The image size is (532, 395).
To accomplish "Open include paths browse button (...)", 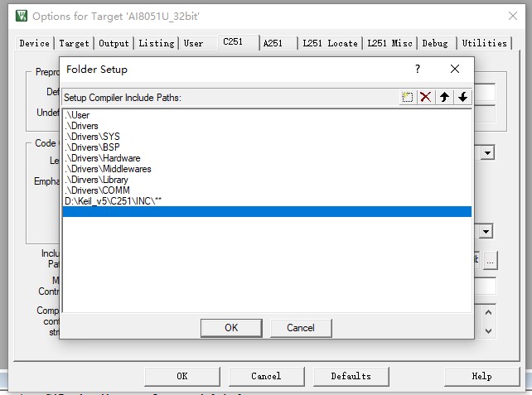I will 491,261.
